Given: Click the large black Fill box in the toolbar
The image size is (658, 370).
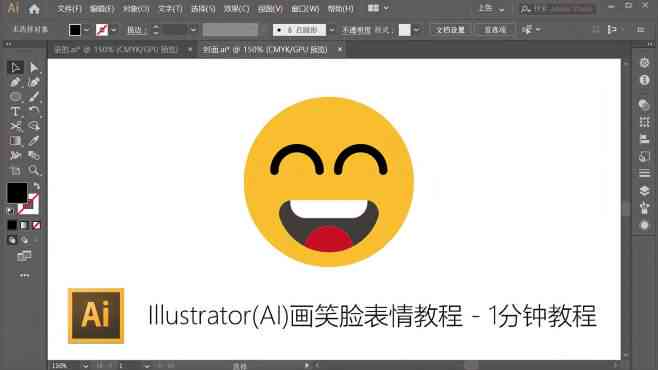Looking at the screenshot, I should tap(17, 193).
